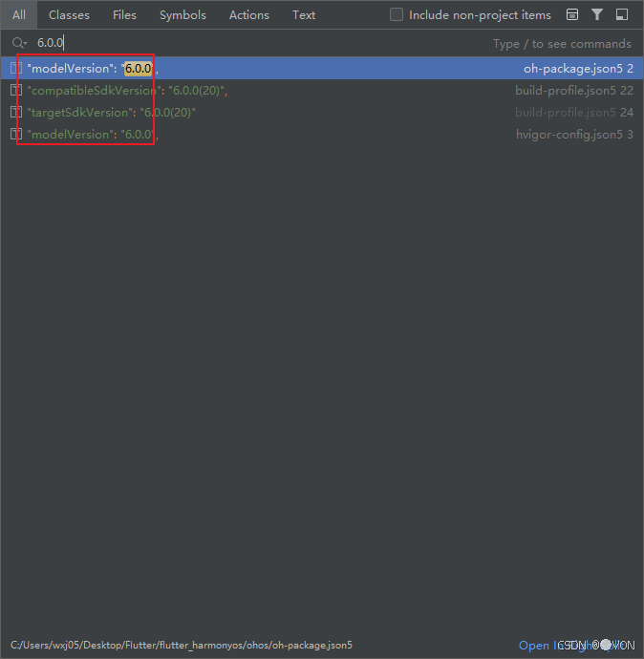Viewport: 644px width, 659px height.
Task: Select the Text tab
Action: (x=304, y=15)
